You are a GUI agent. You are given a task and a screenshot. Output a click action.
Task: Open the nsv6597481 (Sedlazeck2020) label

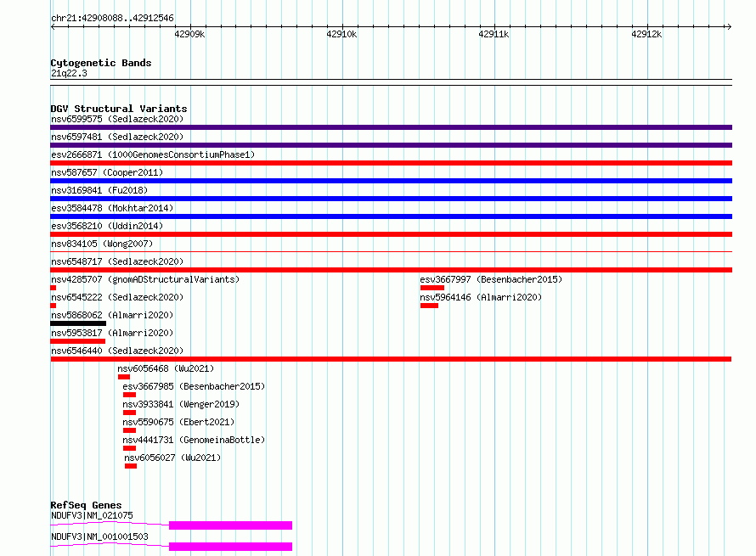pyautogui.click(x=117, y=137)
